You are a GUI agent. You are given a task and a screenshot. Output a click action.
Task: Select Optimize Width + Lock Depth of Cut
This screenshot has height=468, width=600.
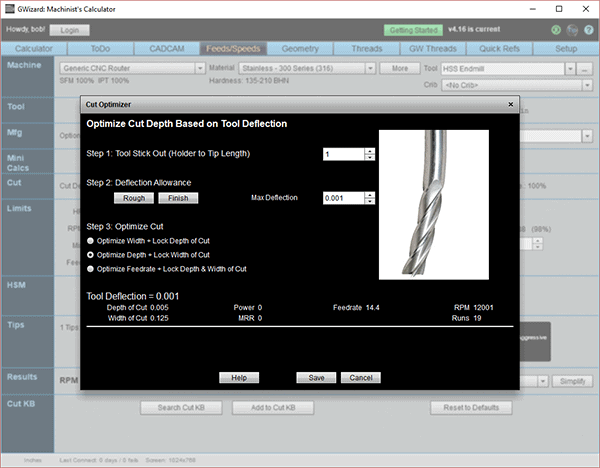click(90, 241)
